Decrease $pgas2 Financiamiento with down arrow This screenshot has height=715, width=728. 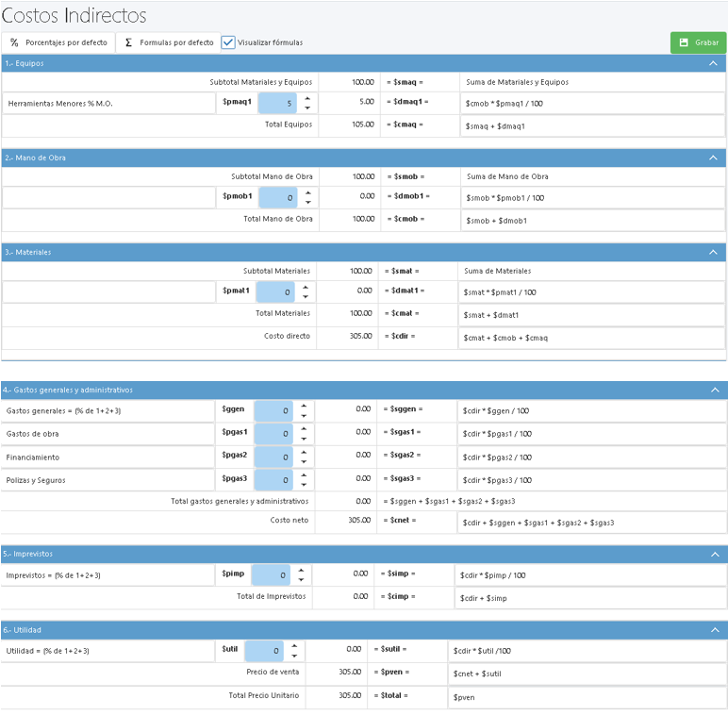coord(302,462)
